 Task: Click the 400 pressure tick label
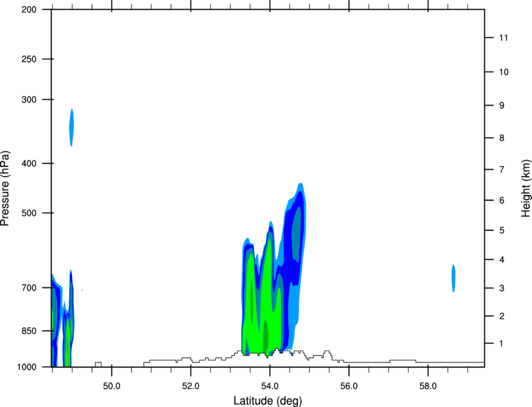[29, 163]
